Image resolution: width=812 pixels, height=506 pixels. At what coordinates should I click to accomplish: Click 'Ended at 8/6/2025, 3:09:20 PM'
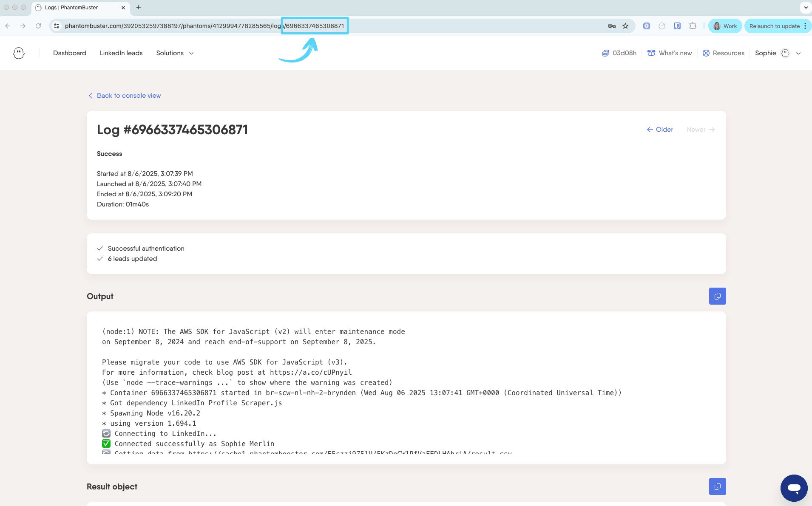coord(145,194)
